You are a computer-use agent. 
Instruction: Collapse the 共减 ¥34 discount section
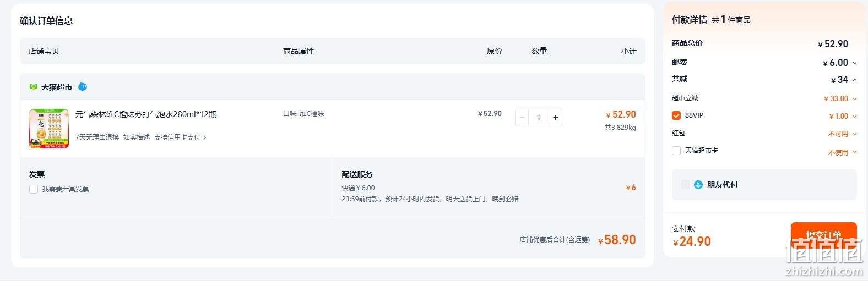coord(855,80)
